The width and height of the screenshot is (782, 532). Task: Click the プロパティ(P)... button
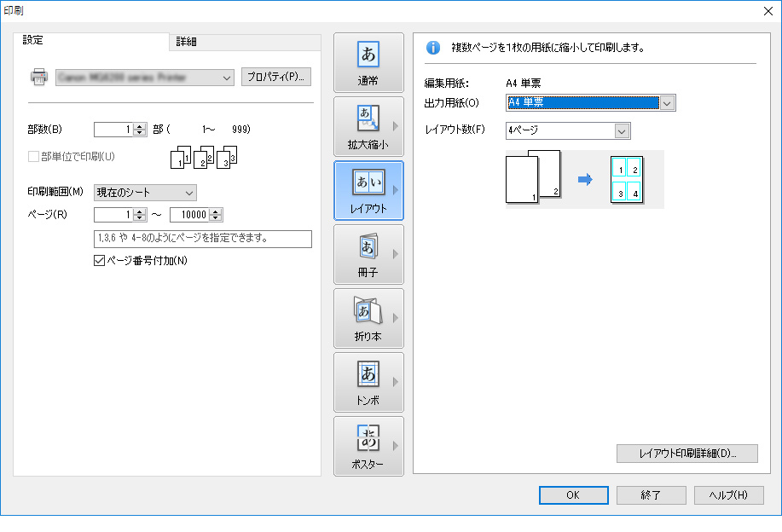point(276,77)
